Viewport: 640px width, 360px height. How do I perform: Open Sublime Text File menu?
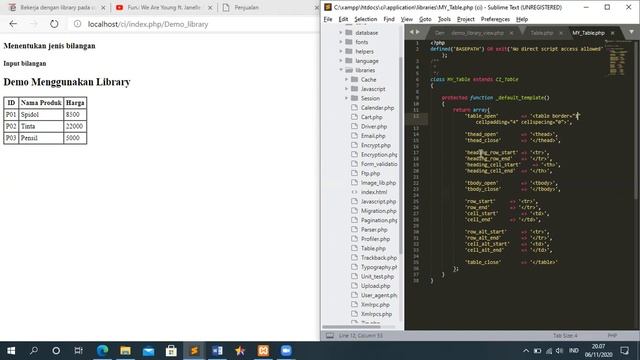pyautogui.click(x=328, y=19)
